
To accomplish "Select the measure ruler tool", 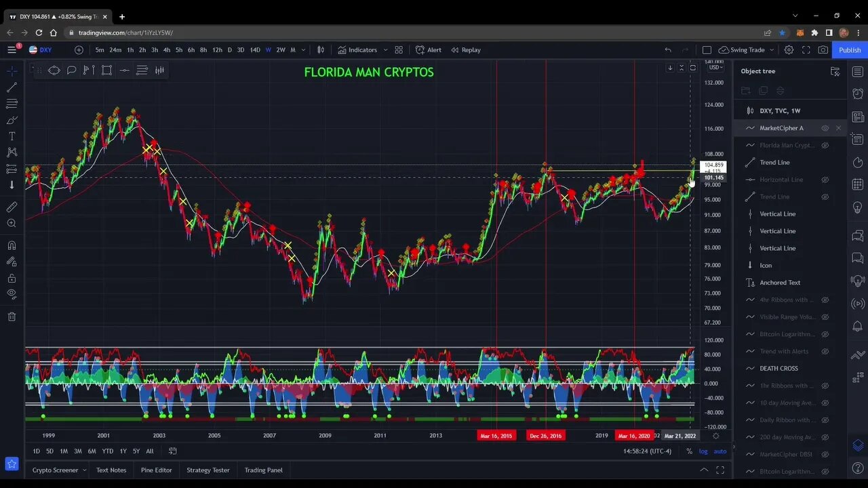I will click(12, 207).
